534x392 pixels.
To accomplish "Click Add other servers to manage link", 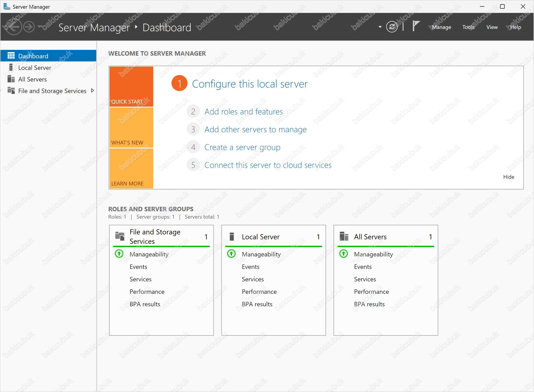I will click(255, 129).
